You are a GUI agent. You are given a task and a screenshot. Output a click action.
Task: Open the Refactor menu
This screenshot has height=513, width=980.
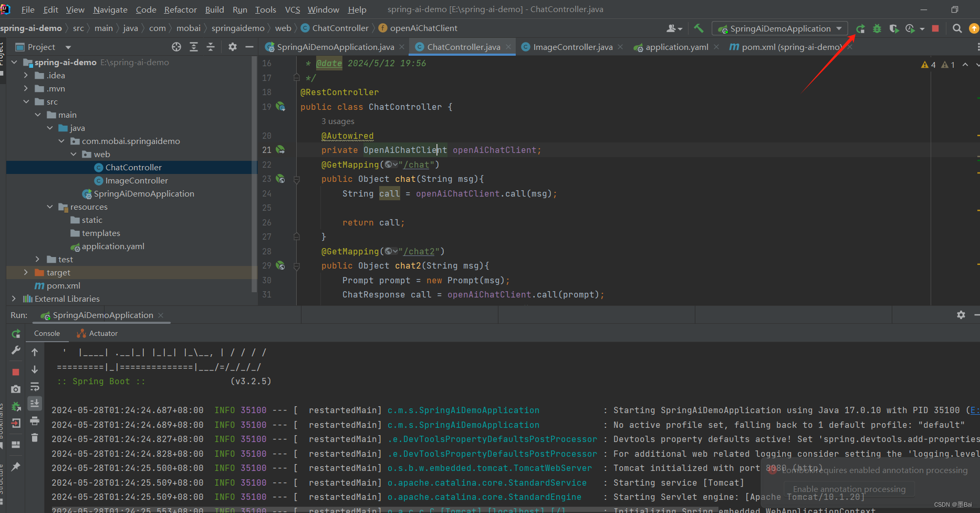click(180, 9)
